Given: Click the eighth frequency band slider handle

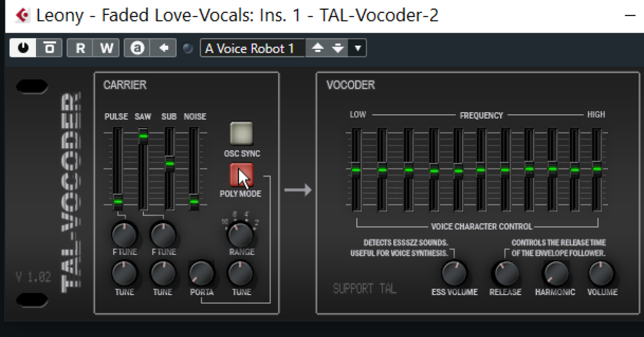Looking at the screenshot, I should [x=529, y=169].
